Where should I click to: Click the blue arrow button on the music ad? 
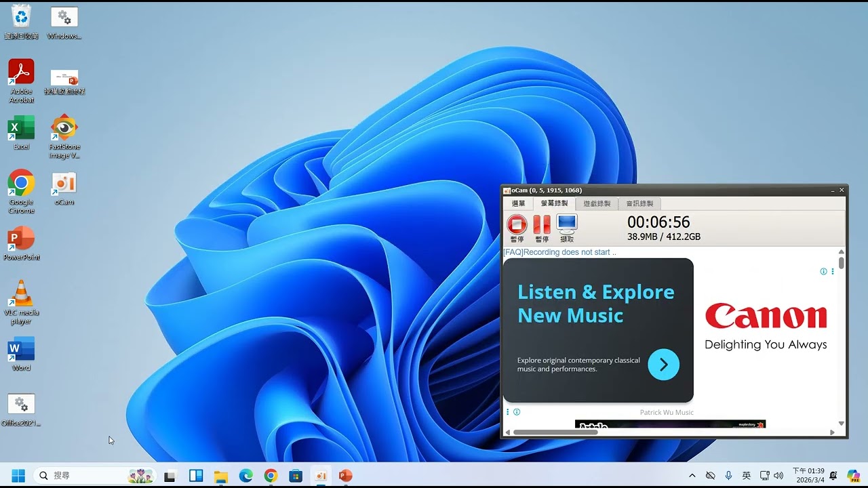(x=663, y=365)
